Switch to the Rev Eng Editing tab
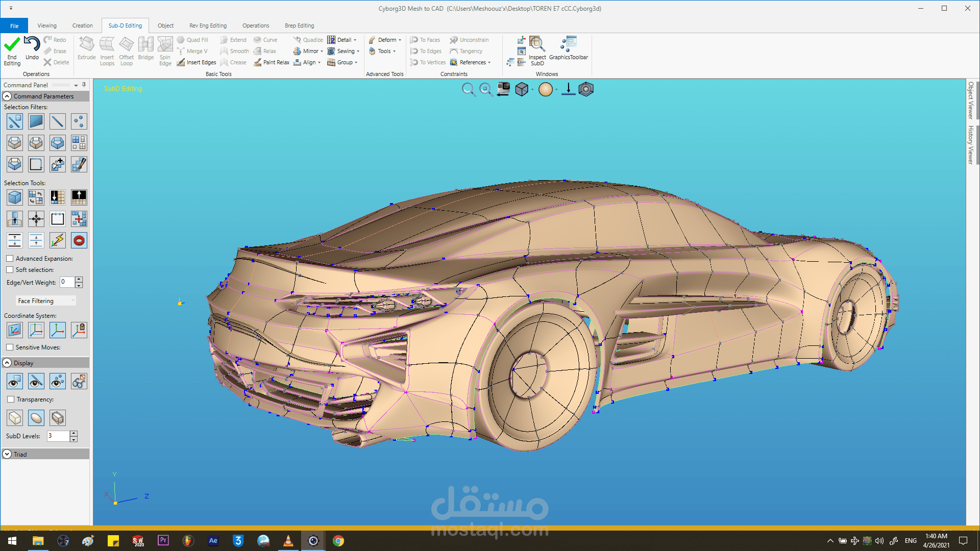This screenshot has width=980, height=551. [x=208, y=26]
